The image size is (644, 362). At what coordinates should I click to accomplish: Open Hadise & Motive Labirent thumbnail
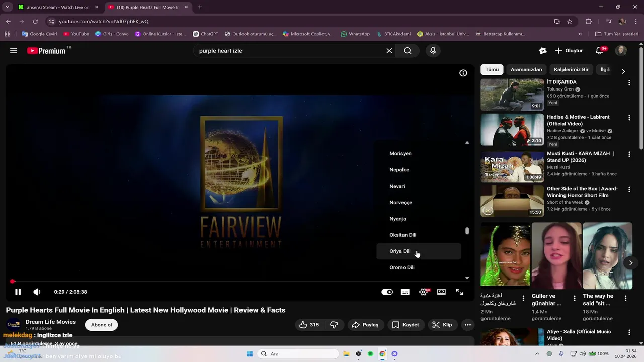tap(512, 130)
